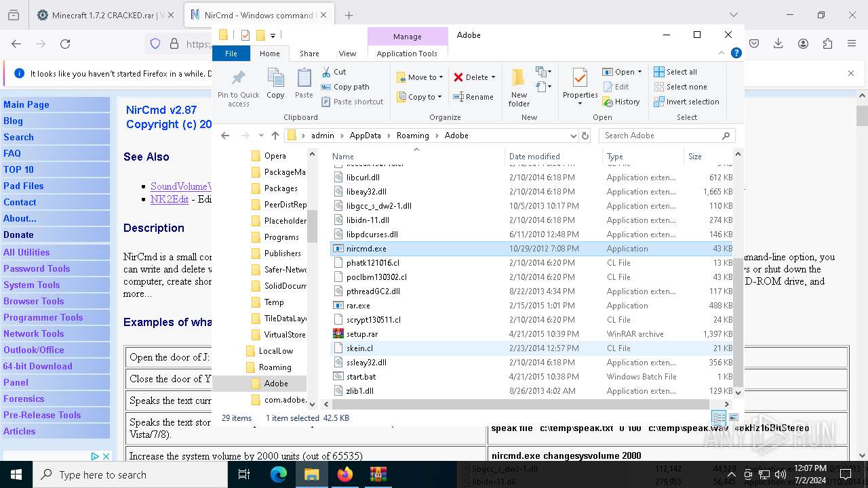The image size is (868, 488).
Task: Refresh the Adobe folder view
Action: (x=585, y=136)
